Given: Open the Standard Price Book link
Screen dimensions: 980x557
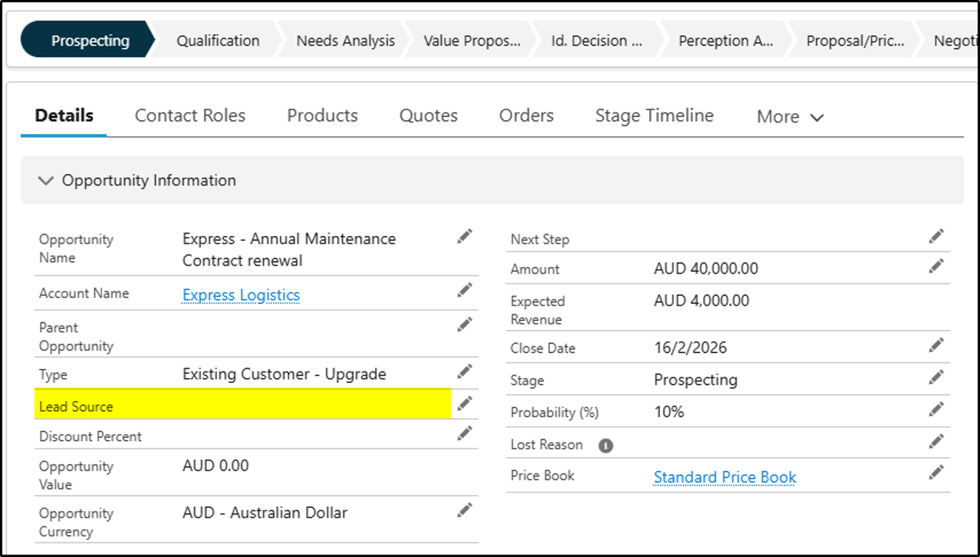Looking at the screenshot, I should (724, 477).
